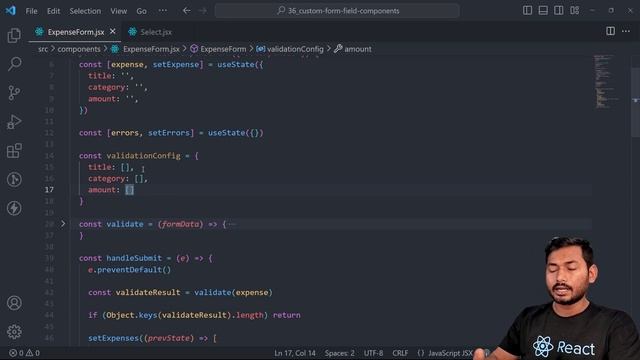The height and width of the screenshot is (360, 640).
Task: Click the collapsed code ellipsis after validate
Action: coord(231,224)
